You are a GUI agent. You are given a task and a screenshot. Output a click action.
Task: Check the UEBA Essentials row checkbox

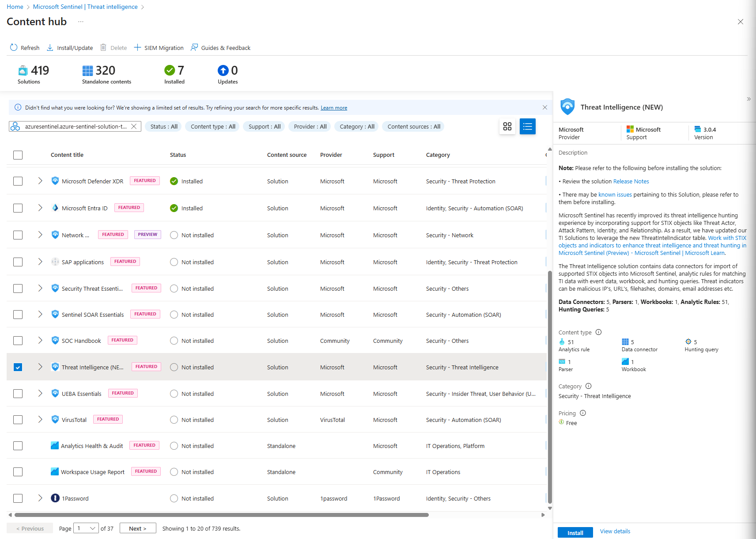click(x=18, y=394)
